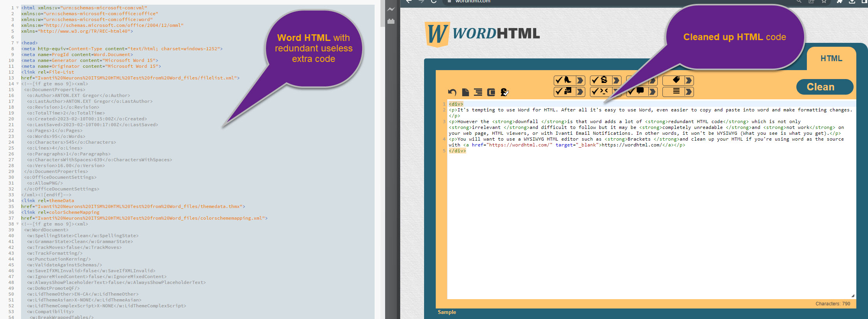Click the indent lines formatting icon

[478, 92]
